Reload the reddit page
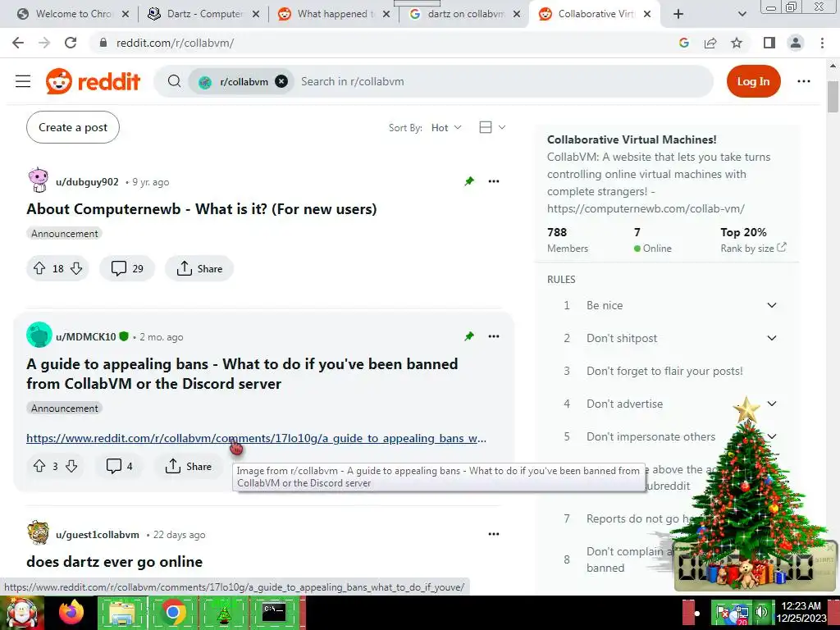 click(x=71, y=43)
